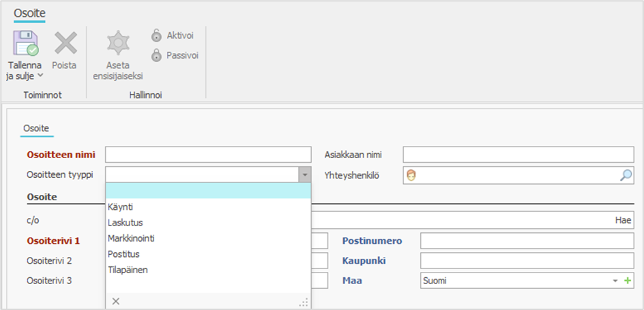
Task: Close dropdown list with the X button
Action: pos(115,301)
